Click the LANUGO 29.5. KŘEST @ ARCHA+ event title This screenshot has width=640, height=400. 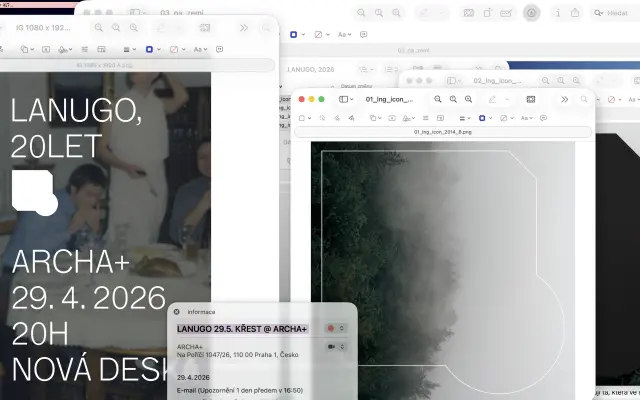[242, 328]
